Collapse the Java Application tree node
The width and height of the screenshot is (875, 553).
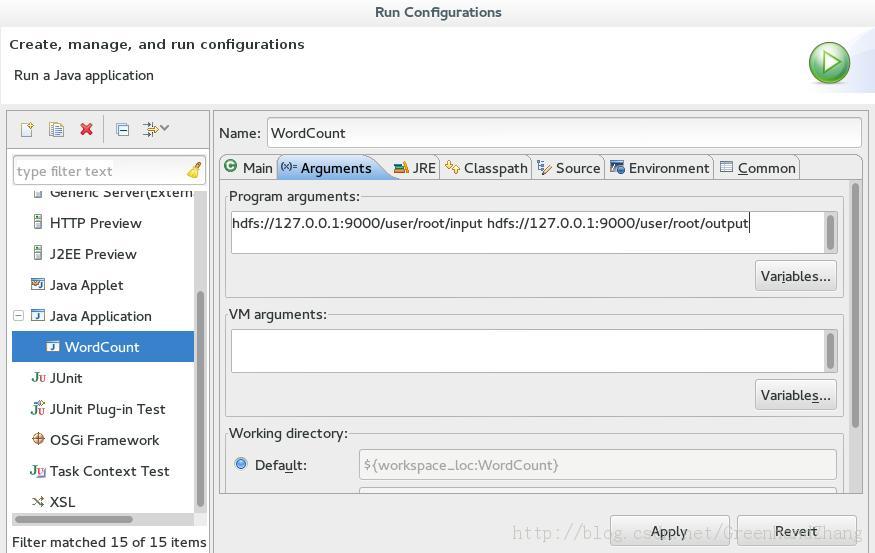[x=18, y=316]
